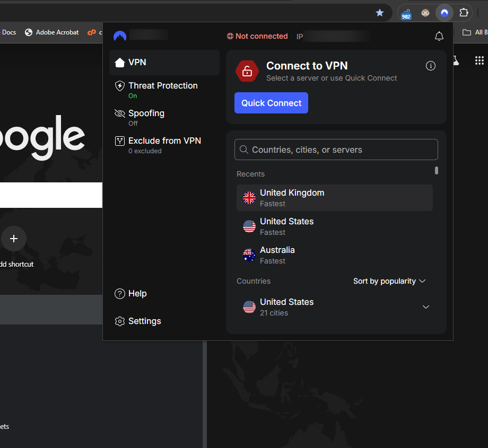This screenshot has width=488, height=448.
Task: Click the NordVPN extension icon in Chrome toolbar
Action: coord(444,13)
